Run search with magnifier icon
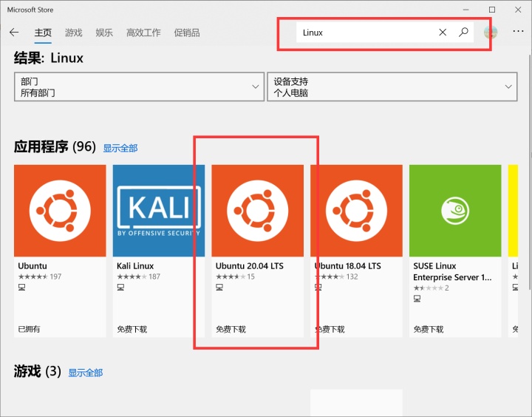532x417 pixels. click(x=463, y=33)
